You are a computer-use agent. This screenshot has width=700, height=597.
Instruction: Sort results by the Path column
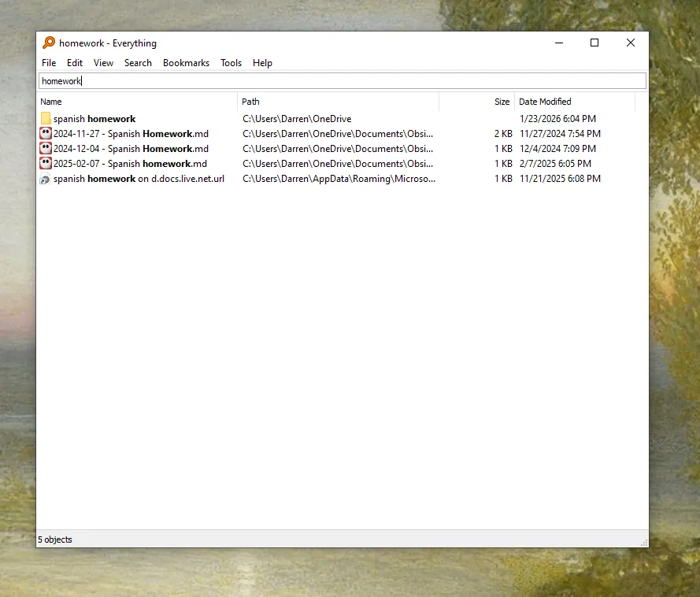[250, 101]
